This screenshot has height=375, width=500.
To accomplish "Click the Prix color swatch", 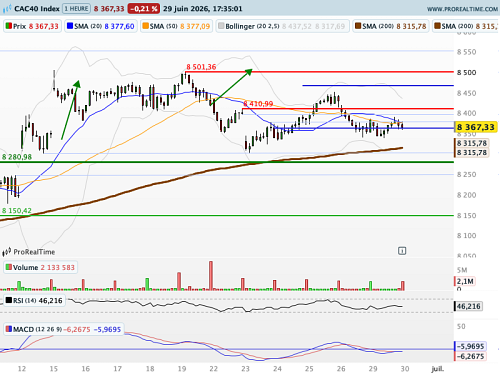I will (9, 26).
